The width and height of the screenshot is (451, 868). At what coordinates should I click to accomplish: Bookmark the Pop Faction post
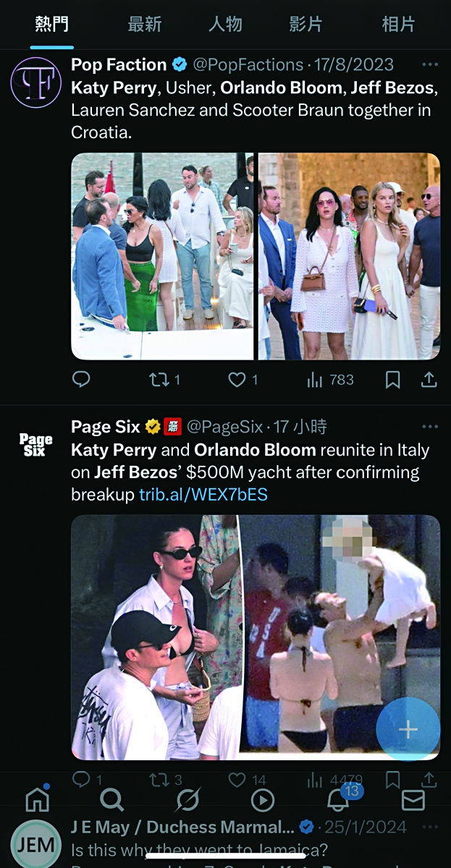pos(392,379)
